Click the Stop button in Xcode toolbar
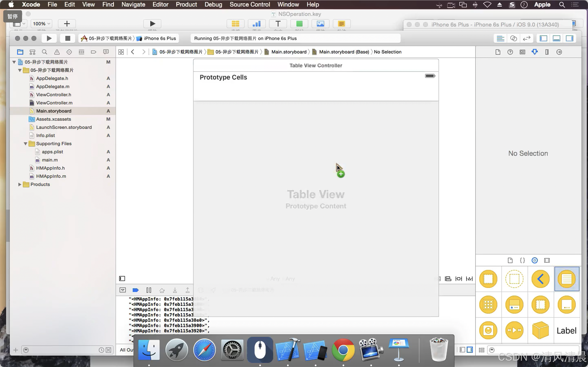 (68, 38)
